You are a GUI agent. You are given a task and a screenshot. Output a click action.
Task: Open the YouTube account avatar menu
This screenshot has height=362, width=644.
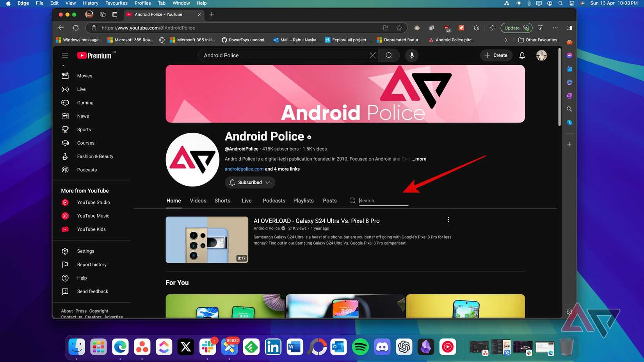541,55
